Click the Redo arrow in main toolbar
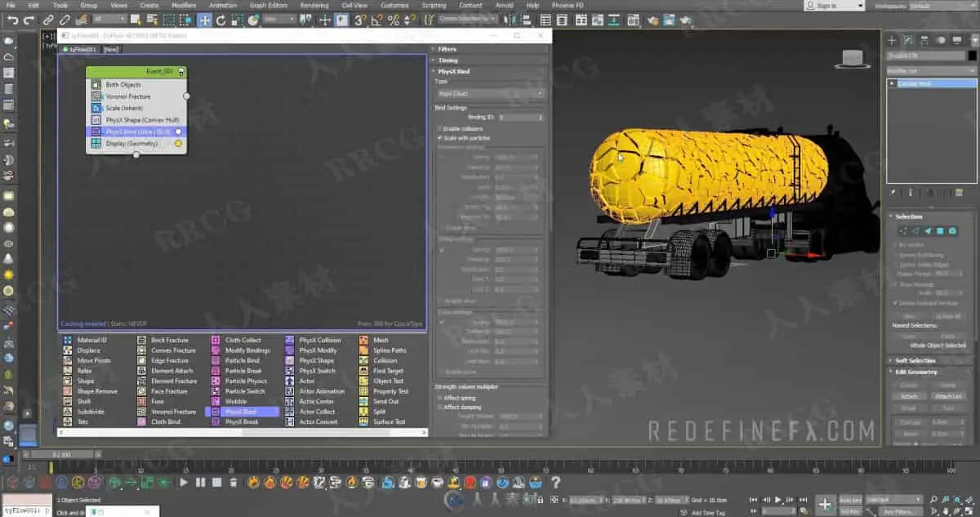 [x=29, y=20]
